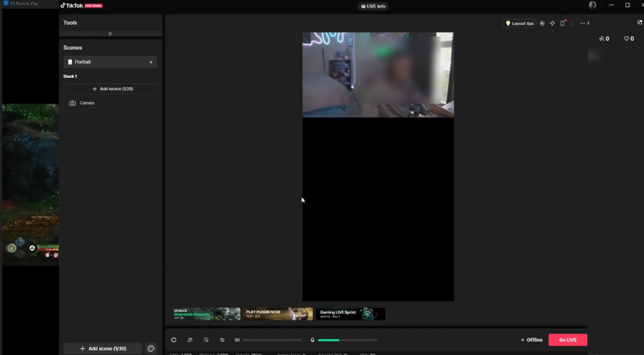
Task: Open the LIVE info tab
Action: click(374, 6)
